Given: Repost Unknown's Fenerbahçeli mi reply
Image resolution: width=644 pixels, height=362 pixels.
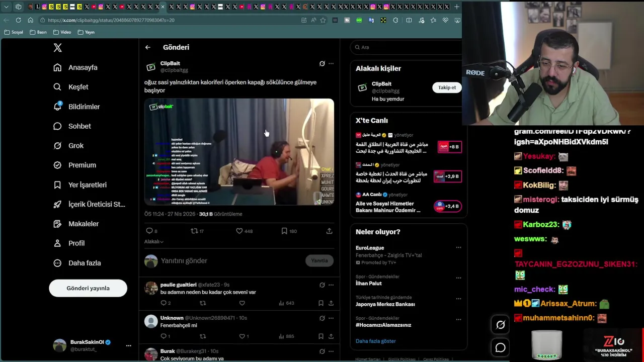Looking at the screenshot, I should point(203,336).
